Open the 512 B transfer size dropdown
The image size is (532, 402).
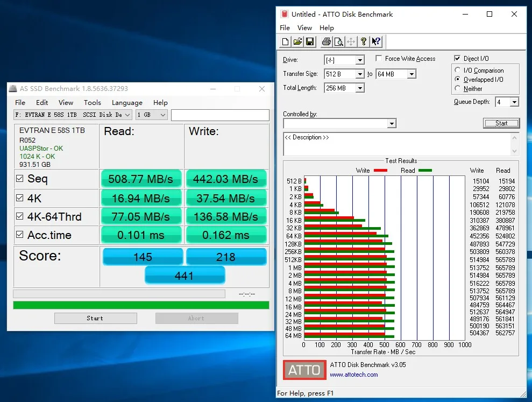pos(360,74)
